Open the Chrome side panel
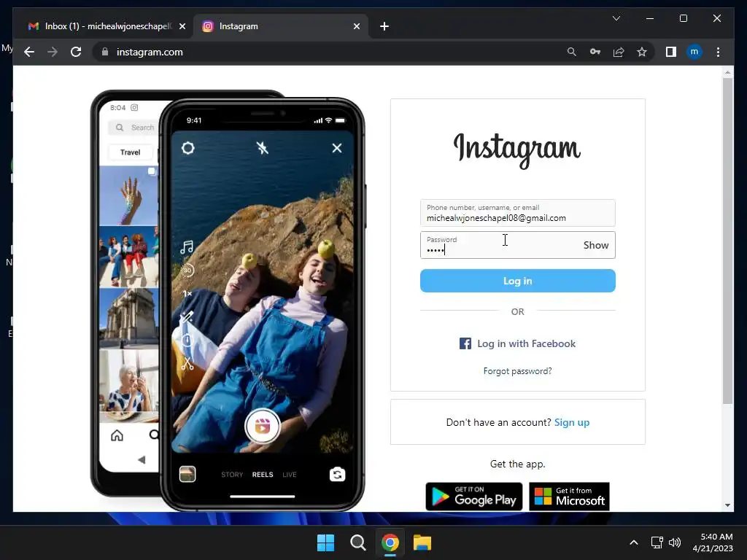This screenshot has height=560, width=747. (671, 52)
